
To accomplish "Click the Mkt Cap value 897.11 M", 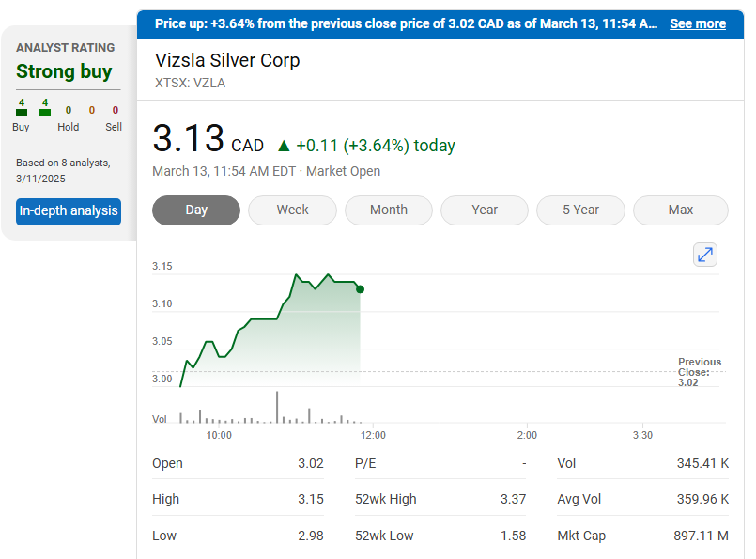I will [702, 536].
